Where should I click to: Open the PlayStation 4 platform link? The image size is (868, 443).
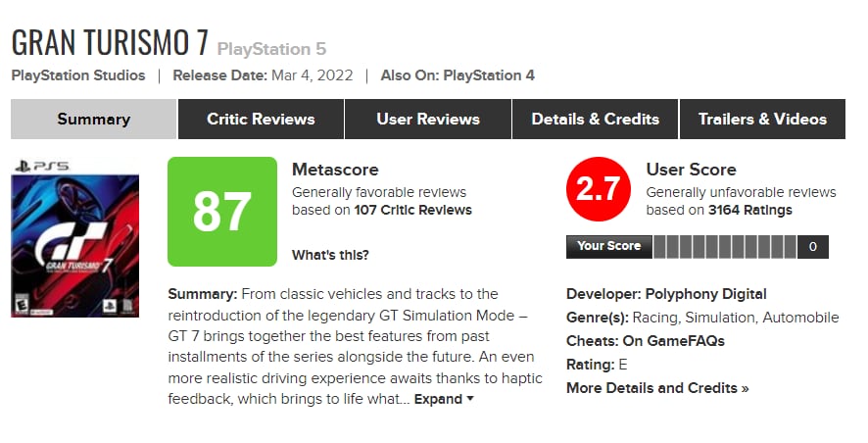[x=488, y=75]
